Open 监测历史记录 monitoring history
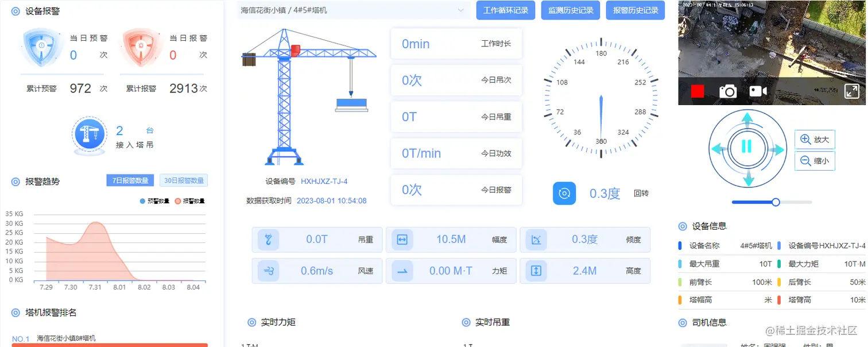Viewport: 868px width, 347px height. point(571,10)
